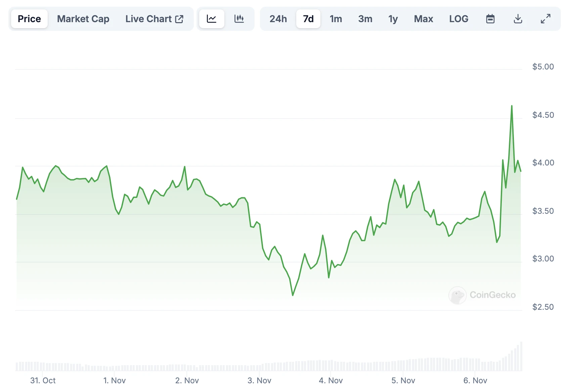Switch to the Market Cap tab
The height and width of the screenshot is (392, 571).
[83, 19]
